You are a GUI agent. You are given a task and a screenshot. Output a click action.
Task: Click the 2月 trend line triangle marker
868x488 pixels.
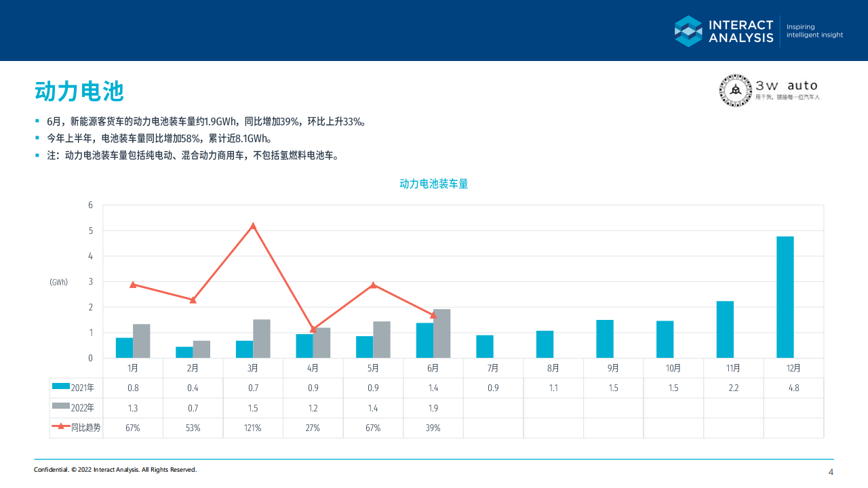point(193,300)
